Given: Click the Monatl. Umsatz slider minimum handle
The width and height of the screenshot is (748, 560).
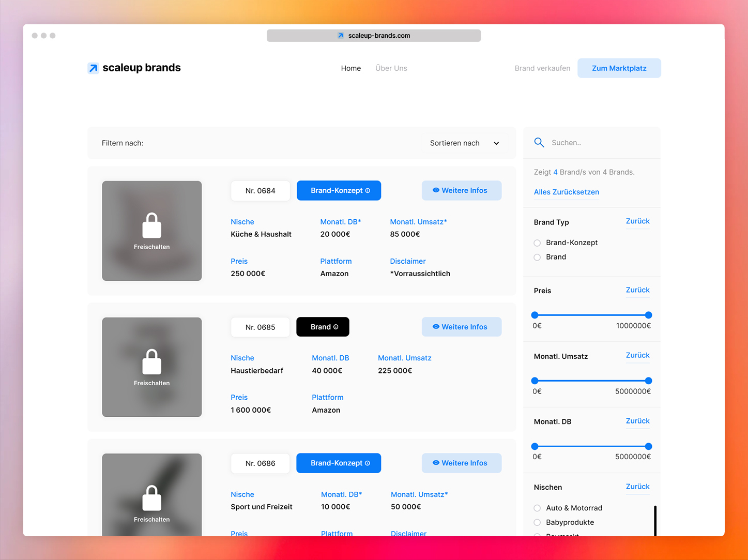Looking at the screenshot, I should (535, 381).
